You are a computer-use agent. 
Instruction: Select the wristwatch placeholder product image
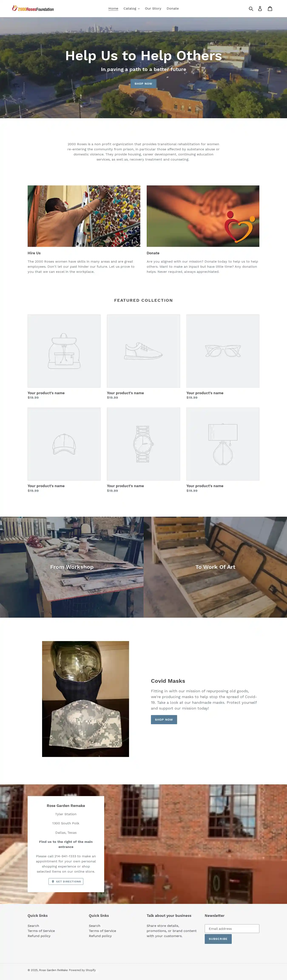pyautogui.click(x=143, y=444)
